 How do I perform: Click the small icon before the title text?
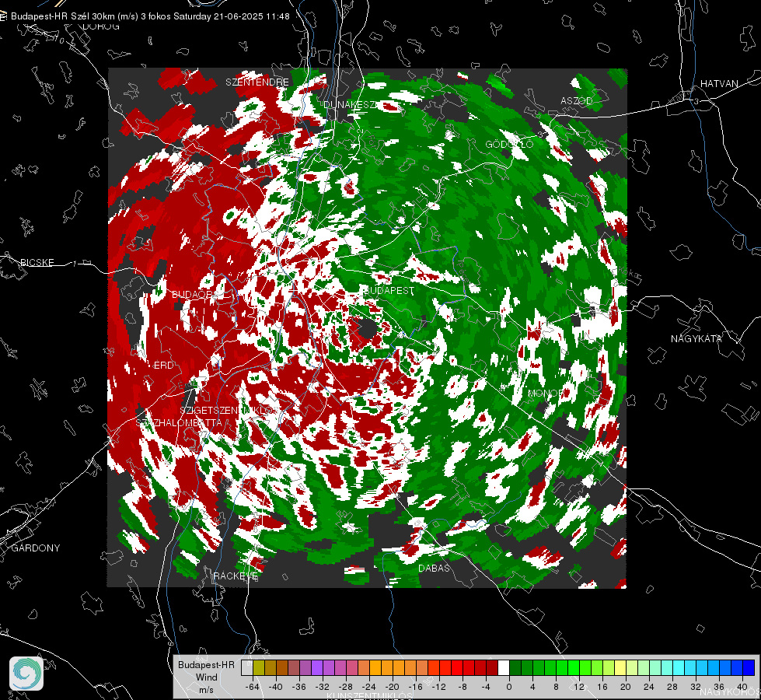[4, 16]
